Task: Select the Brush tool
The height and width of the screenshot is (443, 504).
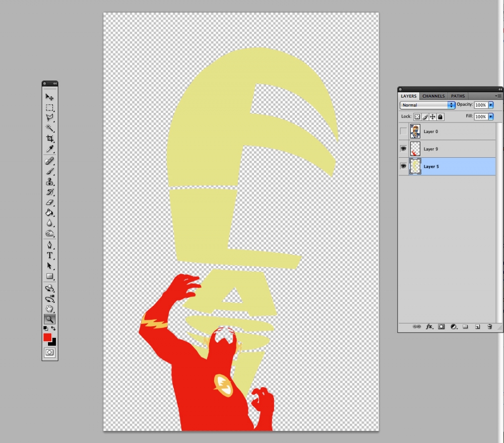Action: click(49, 171)
